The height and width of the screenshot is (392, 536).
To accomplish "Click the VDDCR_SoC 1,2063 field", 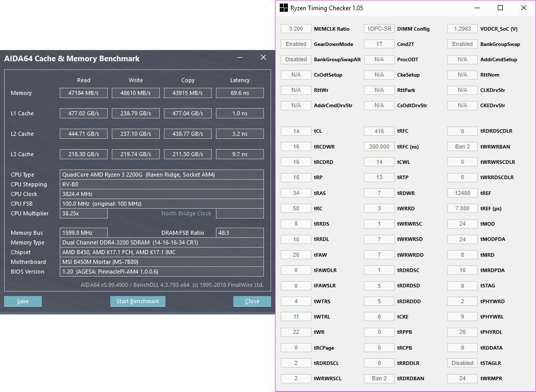I will 462,29.
